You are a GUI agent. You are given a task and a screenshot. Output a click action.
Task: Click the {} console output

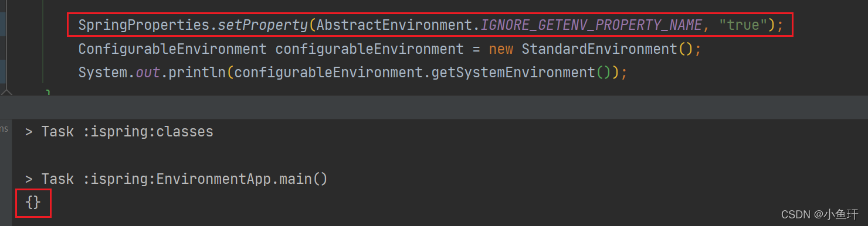click(33, 203)
